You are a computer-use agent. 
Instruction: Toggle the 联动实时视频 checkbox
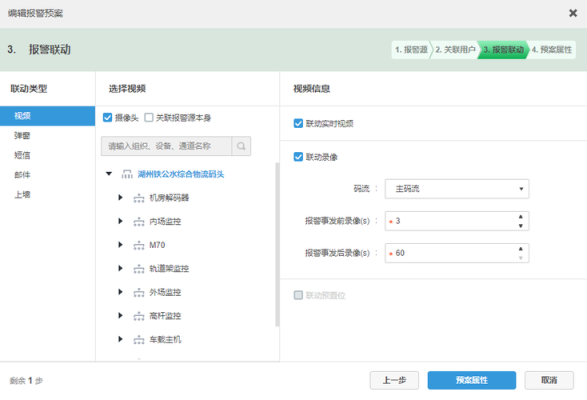coord(298,123)
